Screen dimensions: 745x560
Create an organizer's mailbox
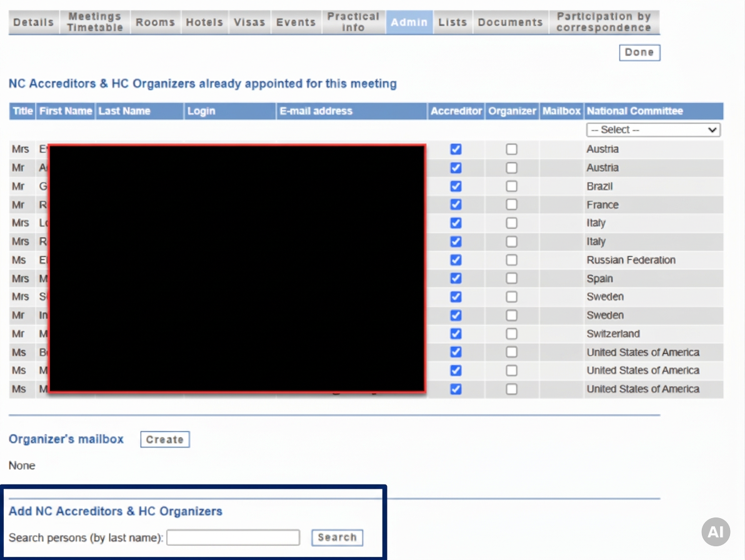point(165,439)
